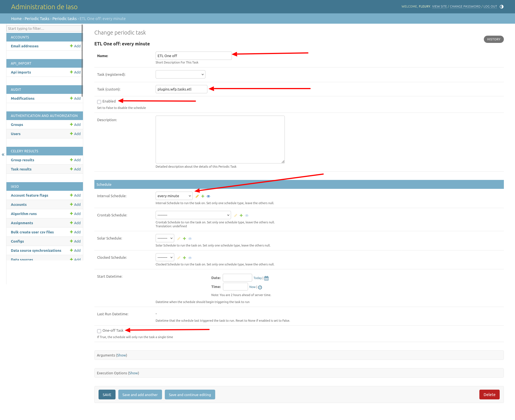The image size is (515, 420).
Task: Open the Solar Schedule dropdown
Action: coord(165,238)
